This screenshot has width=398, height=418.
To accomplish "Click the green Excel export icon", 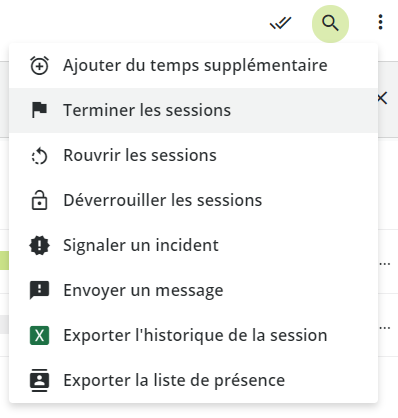I will click(39, 335).
